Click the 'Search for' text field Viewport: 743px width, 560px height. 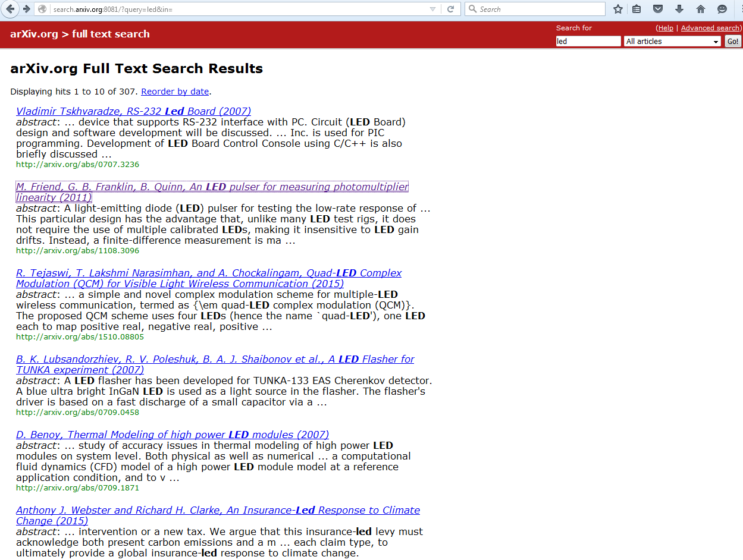click(x=588, y=41)
